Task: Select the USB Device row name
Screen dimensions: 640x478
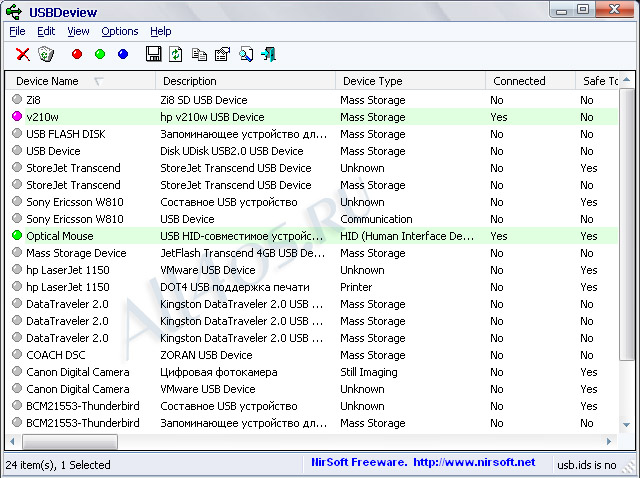Action: pos(53,151)
